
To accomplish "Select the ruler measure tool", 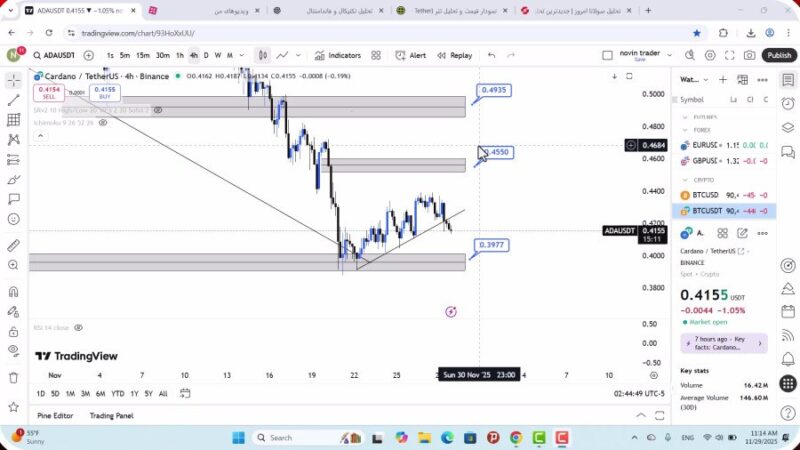I will pyautogui.click(x=13, y=245).
